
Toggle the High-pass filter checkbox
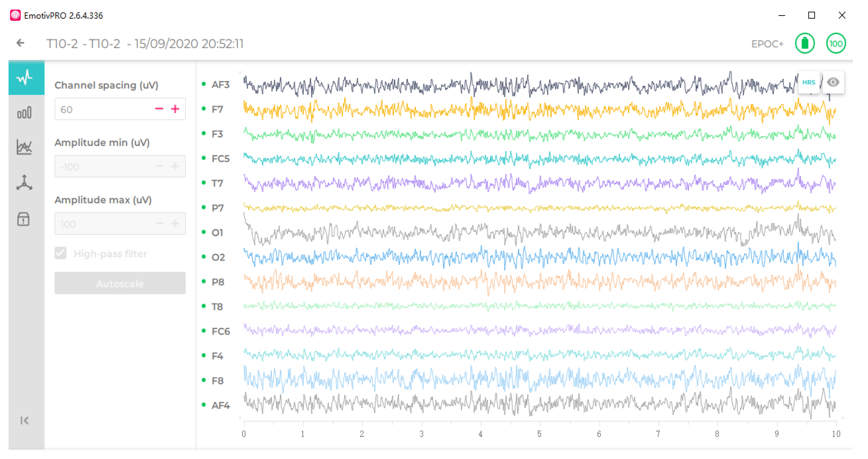point(61,253)
